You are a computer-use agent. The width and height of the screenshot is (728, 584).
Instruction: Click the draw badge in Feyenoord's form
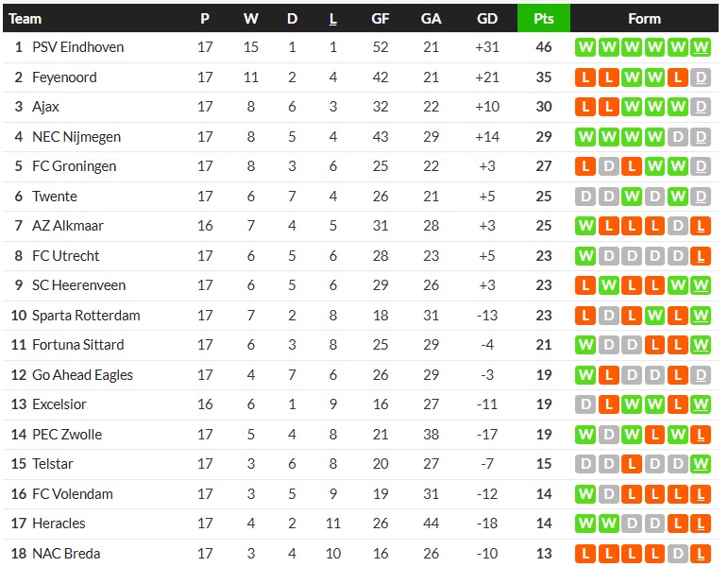click(701, 77)
